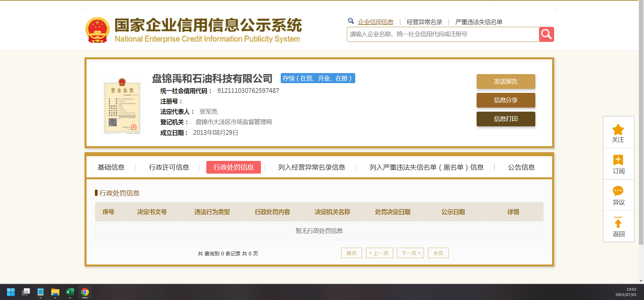
Task: Open File Explorer from the taskbar
Action: coord(55,292)
